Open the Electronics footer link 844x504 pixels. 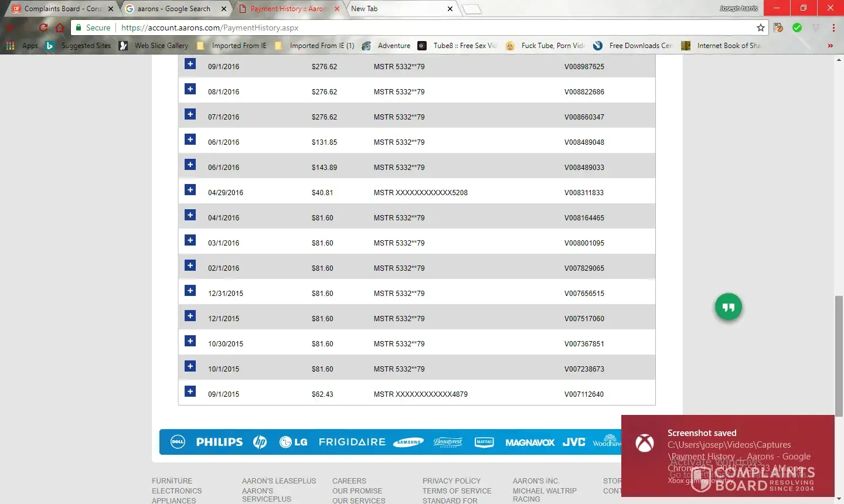tap(176, 491)
